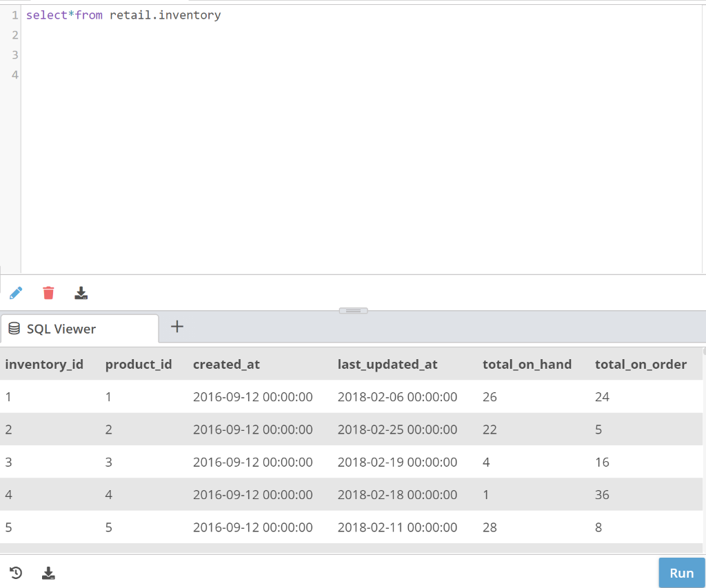Click the blue pencil edit icon
Image resolution: width=706 pixels, height=588 pixels.
point(15,292)
